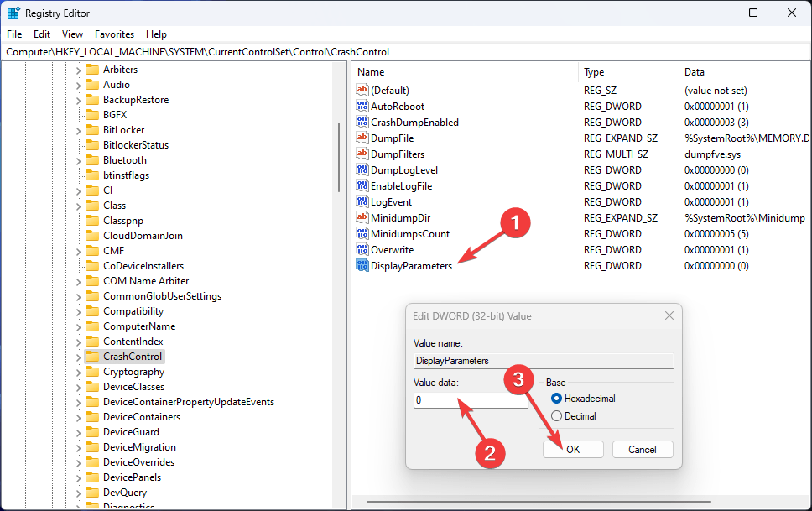Click the DisplayParameters REG_DWORD icon

point(362,265)
